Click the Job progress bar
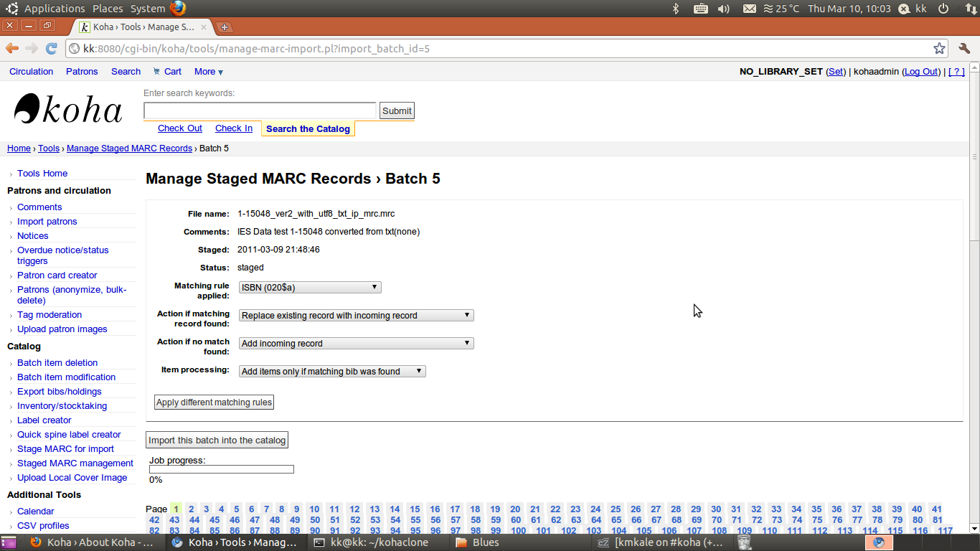980x551 pixels. pos(222,469)
